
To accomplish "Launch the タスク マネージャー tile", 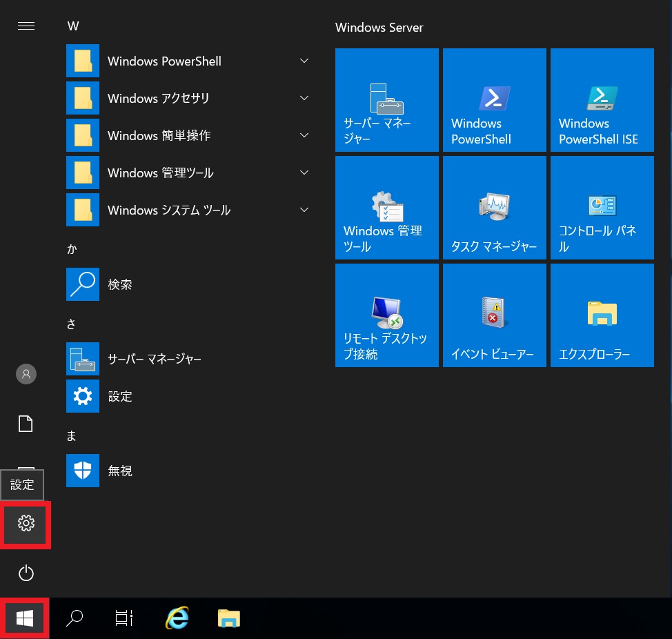I will pyautogui.click(x=494, y=208).
